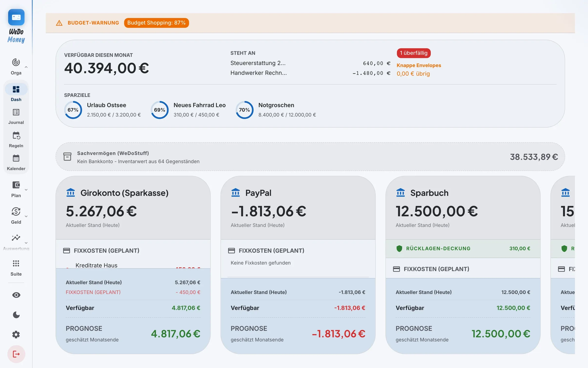Viewport: 588px width, 368px height.
Task: Click the Kreditrate Haus fixed cost row
Action: (133, 265)
